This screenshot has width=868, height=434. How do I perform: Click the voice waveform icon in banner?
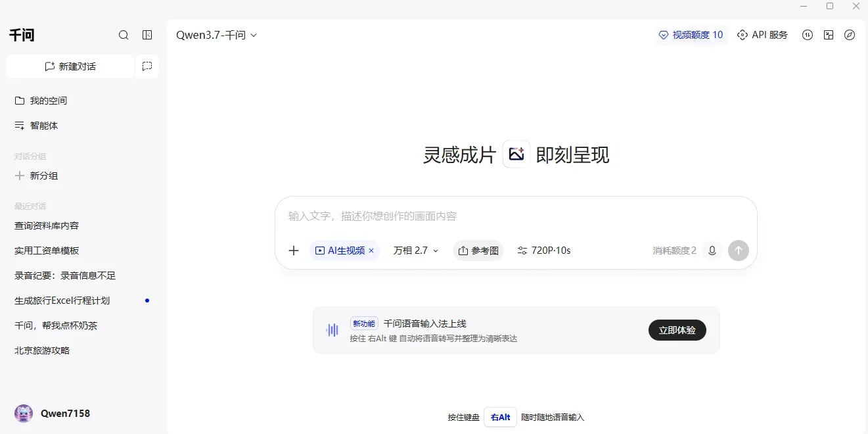tap(332, 330)
